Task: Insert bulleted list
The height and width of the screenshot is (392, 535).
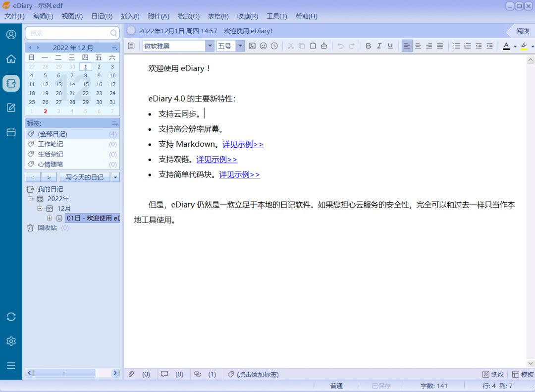Action: point(457,46)
